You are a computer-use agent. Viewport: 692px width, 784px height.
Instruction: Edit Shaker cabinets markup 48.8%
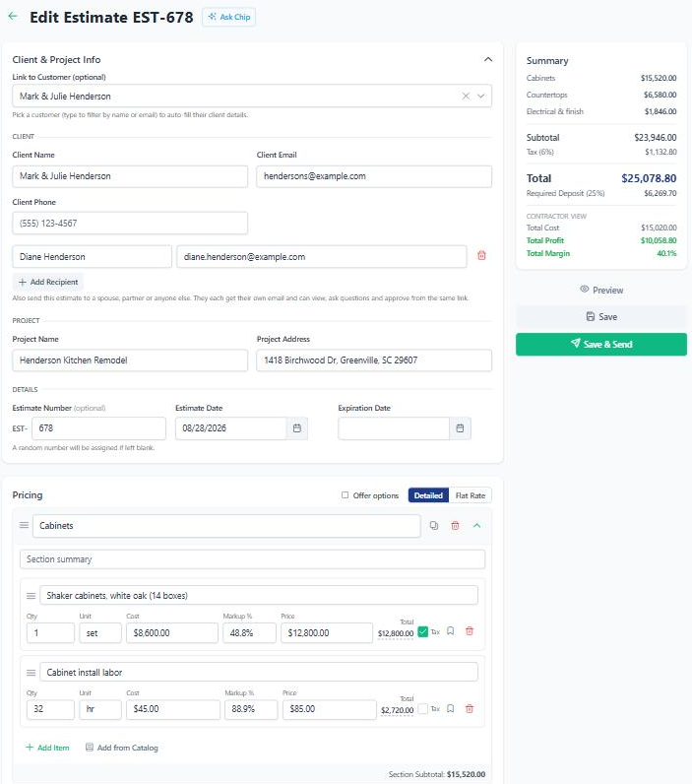249,633
